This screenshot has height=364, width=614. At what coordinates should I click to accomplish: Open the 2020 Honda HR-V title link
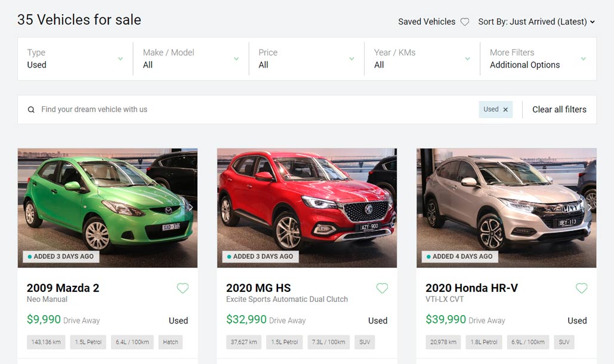[x=471, y=288]
